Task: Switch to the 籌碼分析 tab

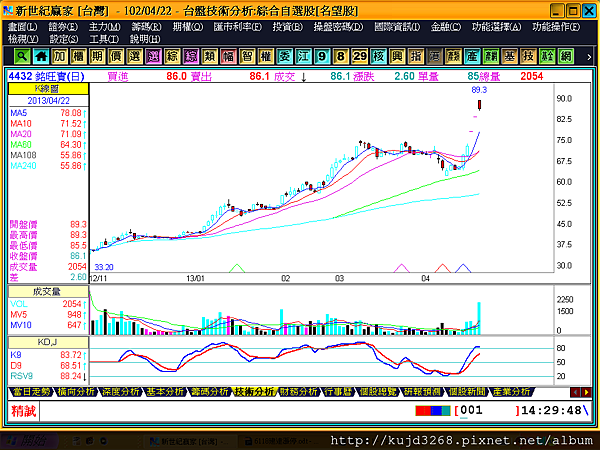Action: (x=209, y=391)
